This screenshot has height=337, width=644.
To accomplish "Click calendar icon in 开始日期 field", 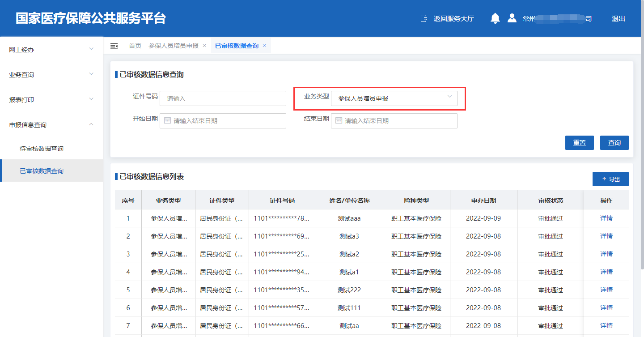I will point(167,120).
